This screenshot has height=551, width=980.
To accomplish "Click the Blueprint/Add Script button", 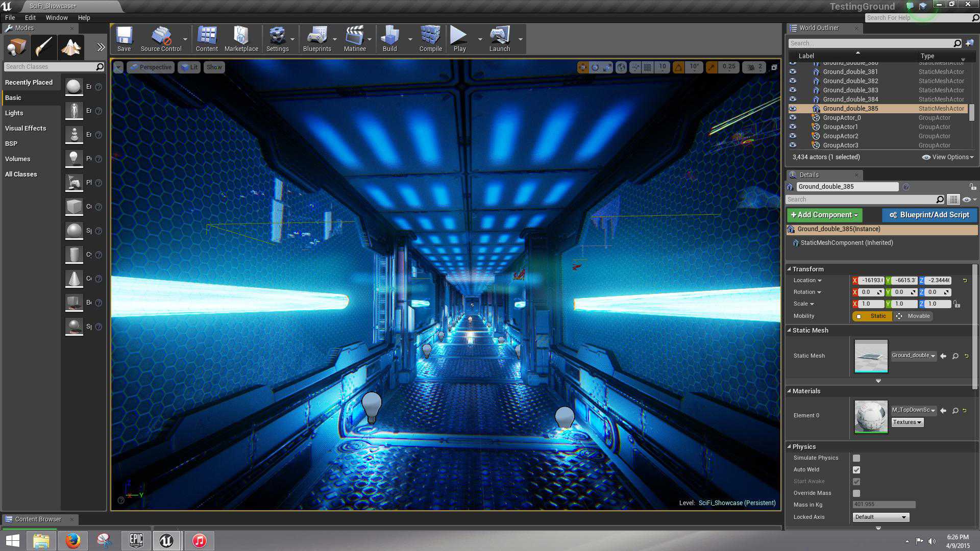I will (x=929, y=215).
